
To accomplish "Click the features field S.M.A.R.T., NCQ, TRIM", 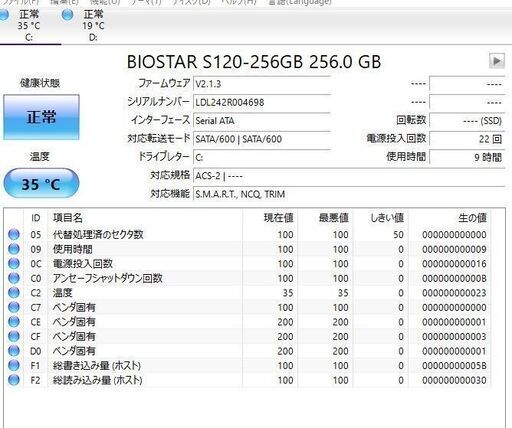I will (349, 194).
